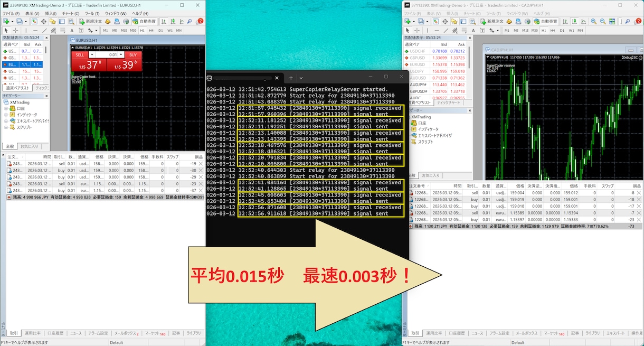The width and height of the screenshot is (644, 346).
Task: Select candlestick chart icon in right terminal toolbar
Action: pos(574,22)
